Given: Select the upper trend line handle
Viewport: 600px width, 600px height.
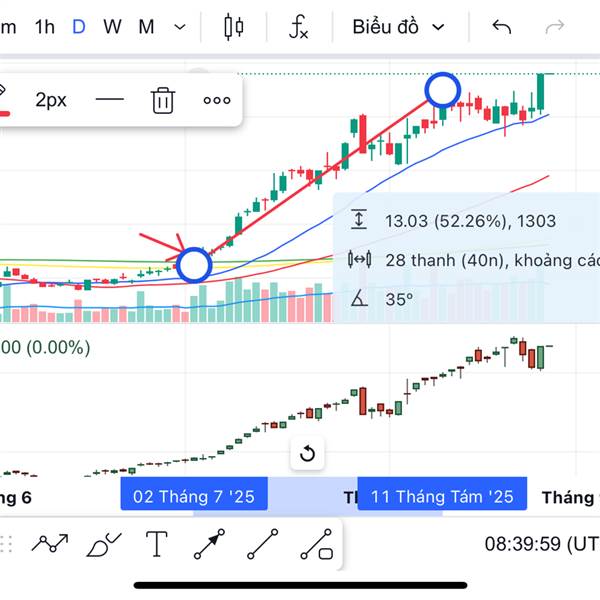Looking at the screenshot, I should pyautogui.click(x=442, y=90).
